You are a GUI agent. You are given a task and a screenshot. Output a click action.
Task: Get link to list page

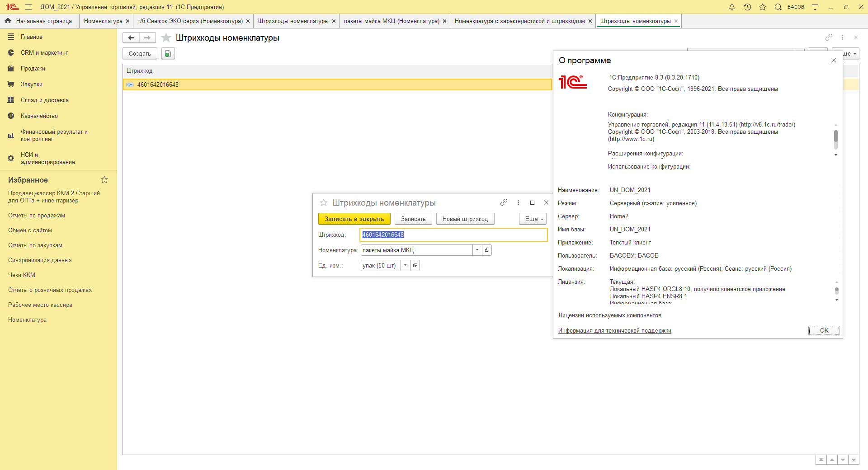coord(829,37)
